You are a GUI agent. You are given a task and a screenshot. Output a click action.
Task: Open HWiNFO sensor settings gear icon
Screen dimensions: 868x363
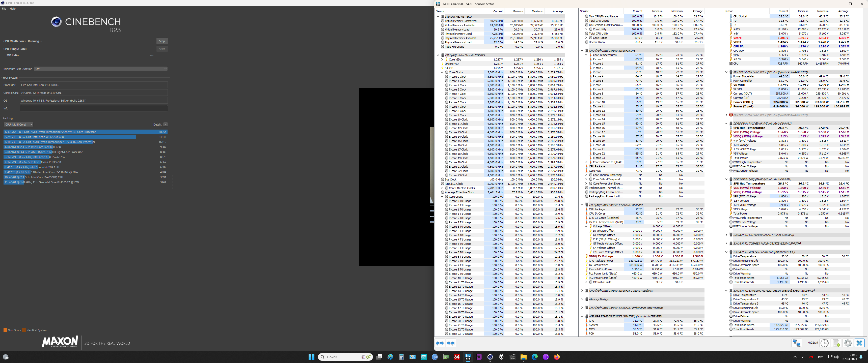[848, 343]
